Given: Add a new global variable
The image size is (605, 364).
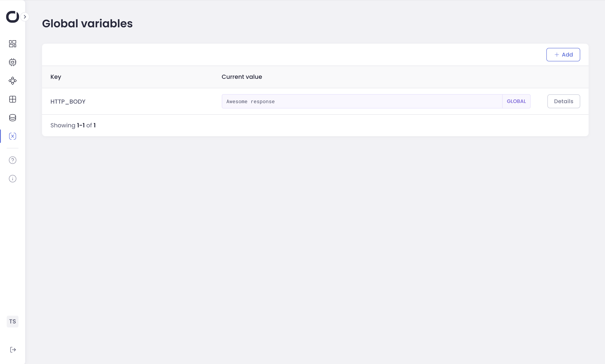Looking at the screenshot, I should click(563, 54).
